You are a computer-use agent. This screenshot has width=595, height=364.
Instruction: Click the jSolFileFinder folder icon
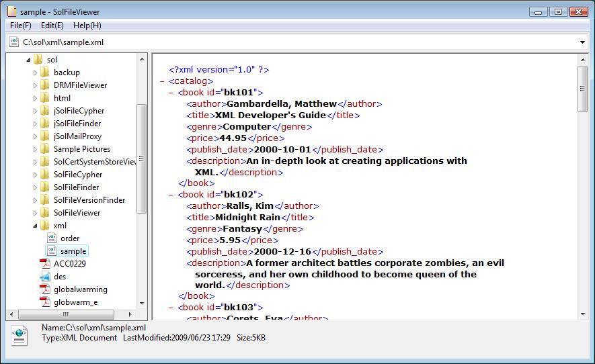(45, 123)
